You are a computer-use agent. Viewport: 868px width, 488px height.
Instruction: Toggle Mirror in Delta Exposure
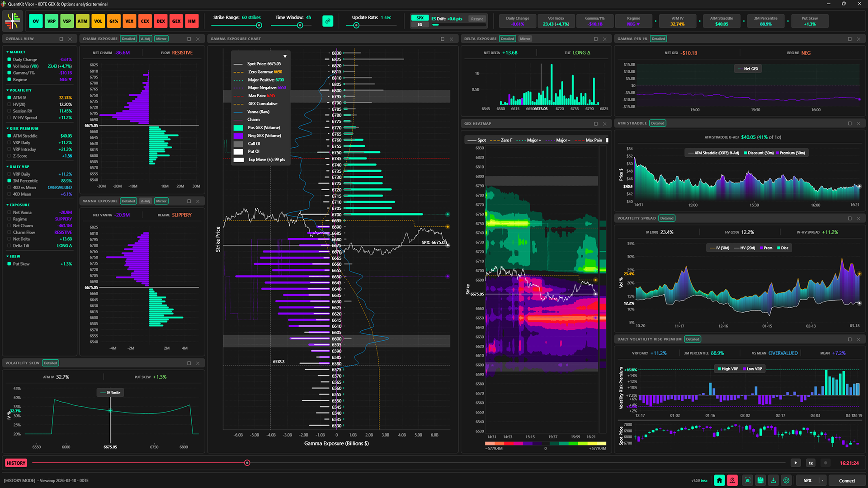point(525,39)
